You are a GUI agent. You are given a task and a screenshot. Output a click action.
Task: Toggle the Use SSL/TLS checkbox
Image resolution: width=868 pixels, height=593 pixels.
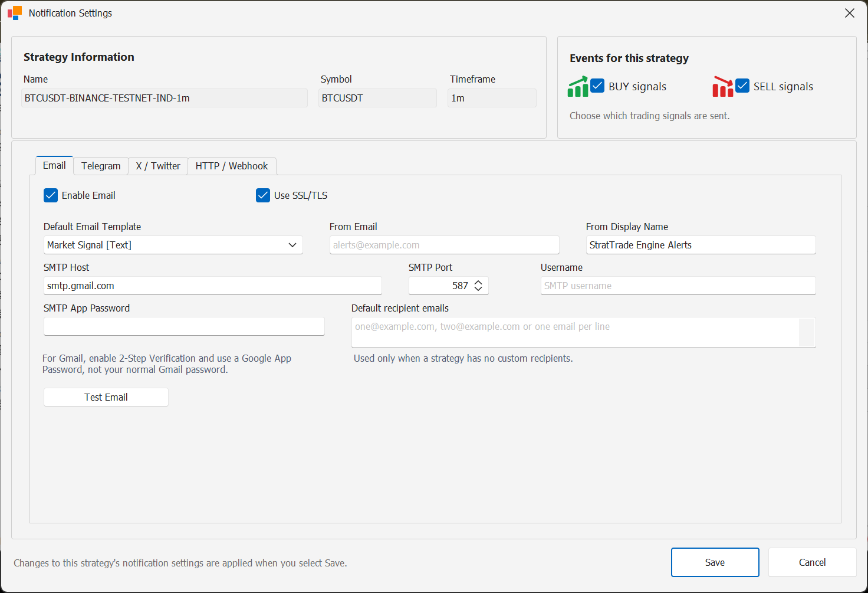pyautogui.click(x=263, y=195)
